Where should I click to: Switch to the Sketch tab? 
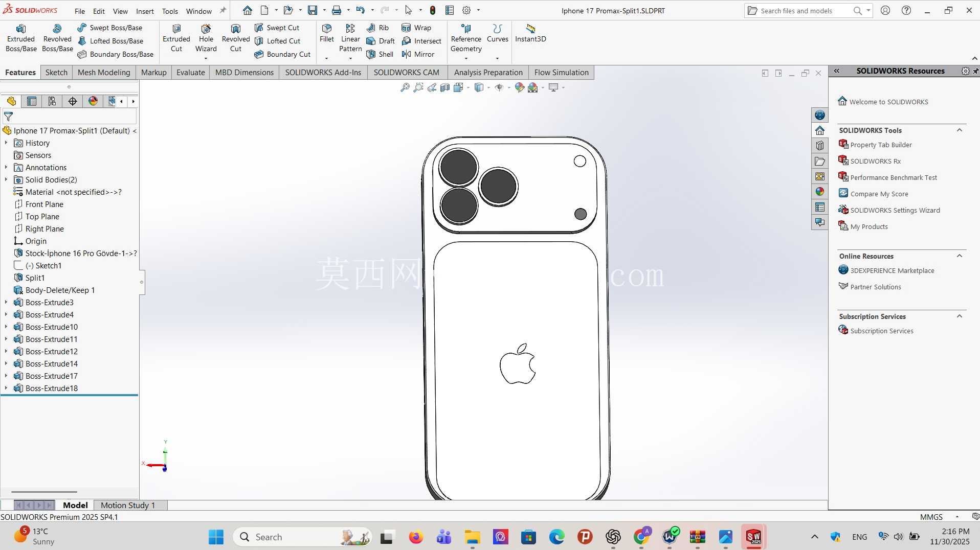coord(56,73)
